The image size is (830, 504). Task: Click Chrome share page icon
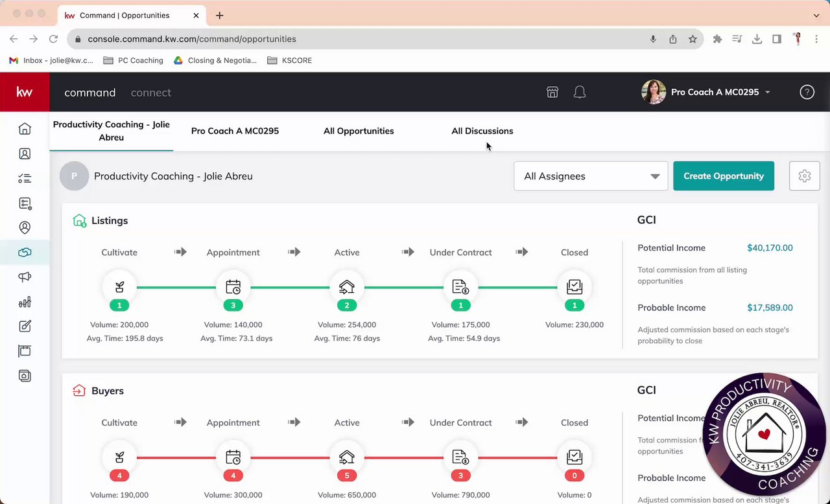673,39
